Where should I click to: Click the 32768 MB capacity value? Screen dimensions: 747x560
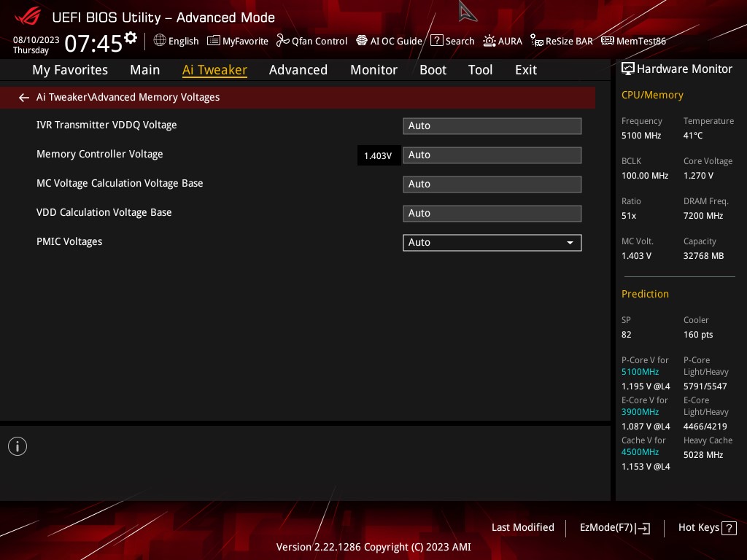coord(703,256)
